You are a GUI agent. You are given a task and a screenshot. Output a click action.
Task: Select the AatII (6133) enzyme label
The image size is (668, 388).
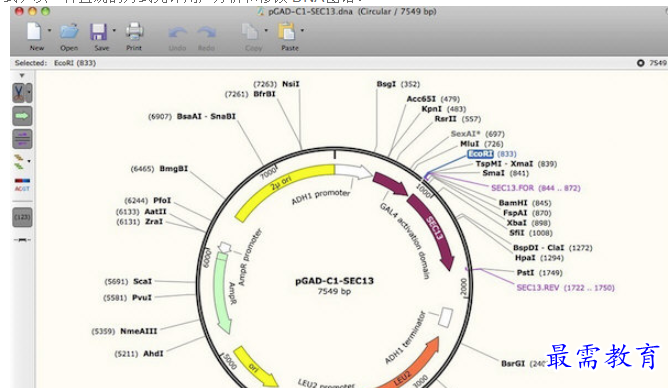coord(141,212)
